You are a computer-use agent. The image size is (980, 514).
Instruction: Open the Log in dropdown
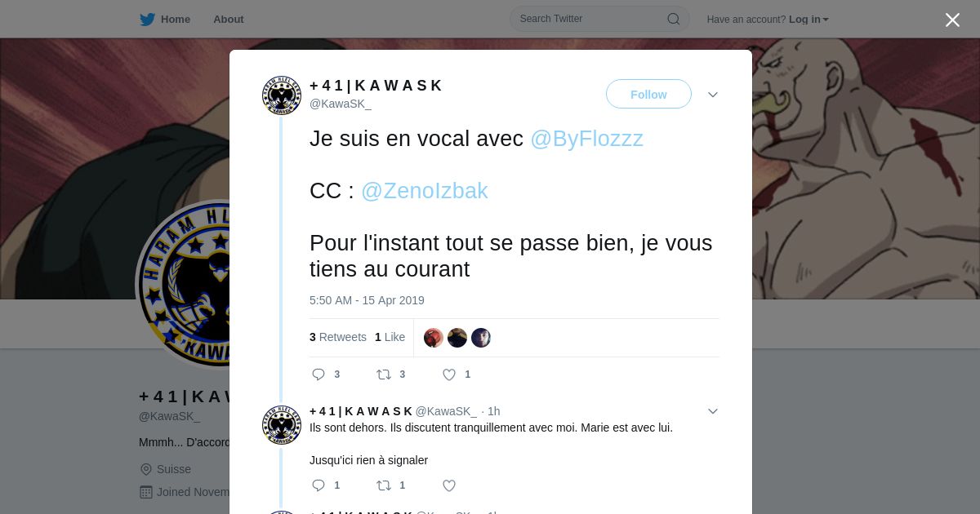point(808,19)
